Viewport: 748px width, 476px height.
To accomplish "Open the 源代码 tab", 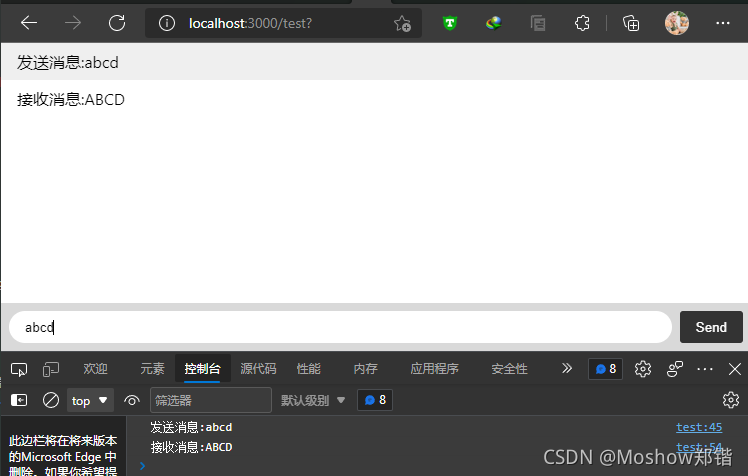I will point(258,369).
